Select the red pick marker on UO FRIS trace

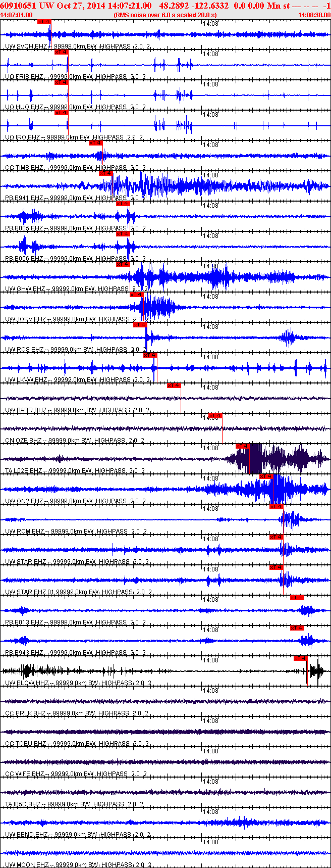(x=62, y=52)
